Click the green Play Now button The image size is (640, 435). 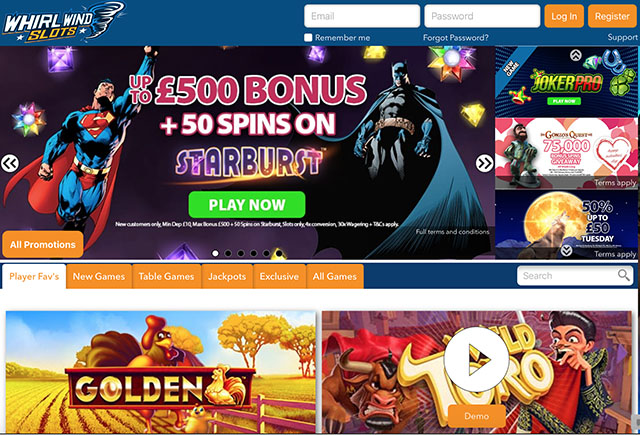247,204
